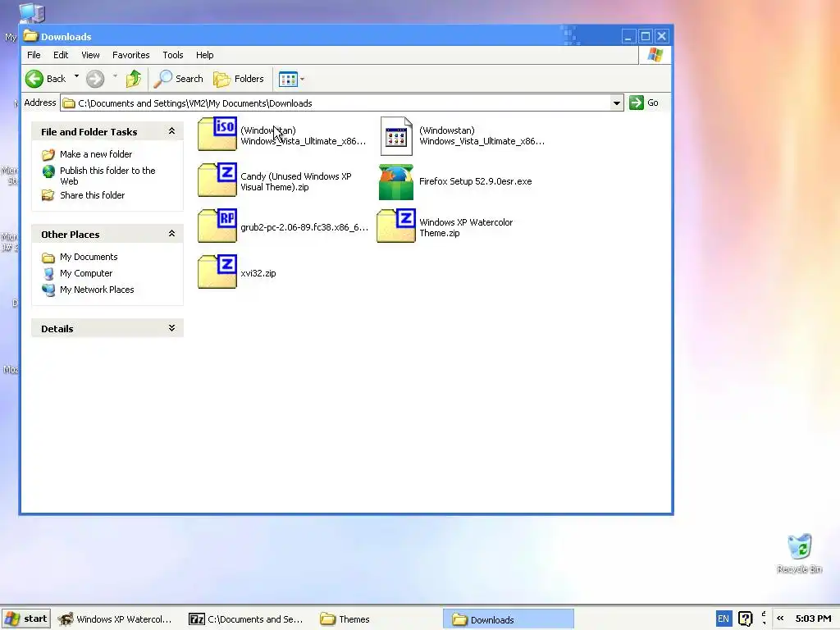Click the EN language indicator in tray
The width and height of the screenshot is (840, 630).
(x=724, y=619)
